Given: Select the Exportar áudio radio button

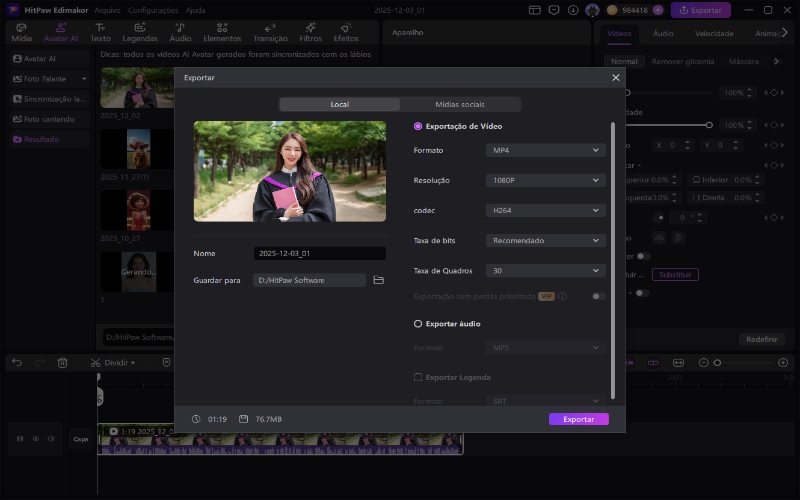Looking at the screenshot, I should 418,324.
